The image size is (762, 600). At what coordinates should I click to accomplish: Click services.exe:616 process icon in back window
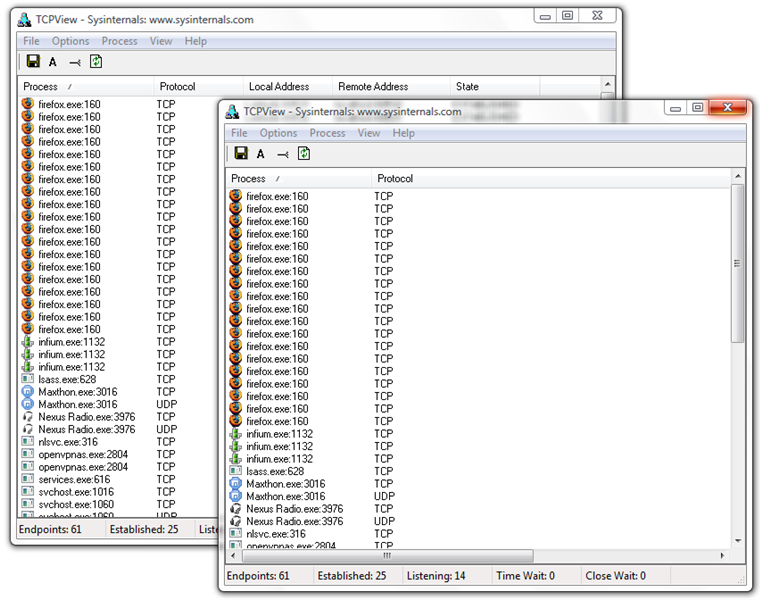(x=28, y=479)
